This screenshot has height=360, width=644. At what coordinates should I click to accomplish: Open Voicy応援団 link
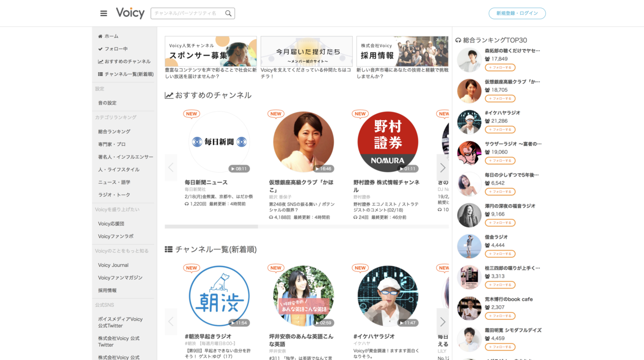(111, 224)
